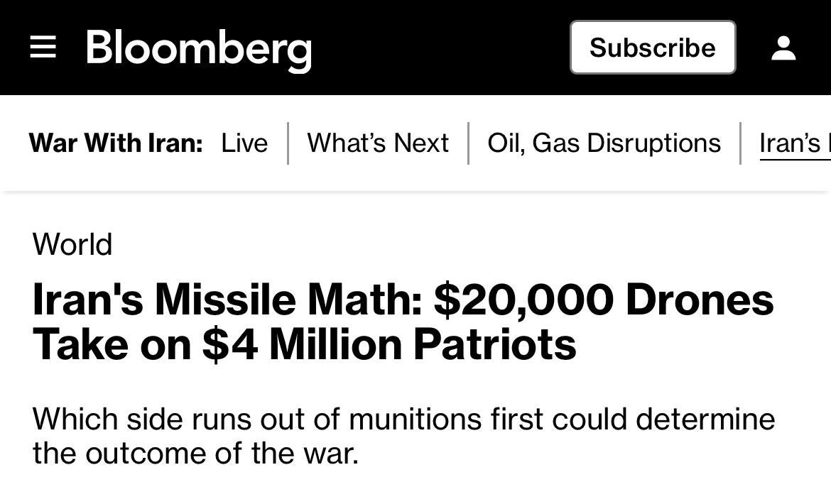The height and width of the screenshot is (504, 831).
Task: Open the Oil, Gas Disruptions tab
Action: pos(604,143)
